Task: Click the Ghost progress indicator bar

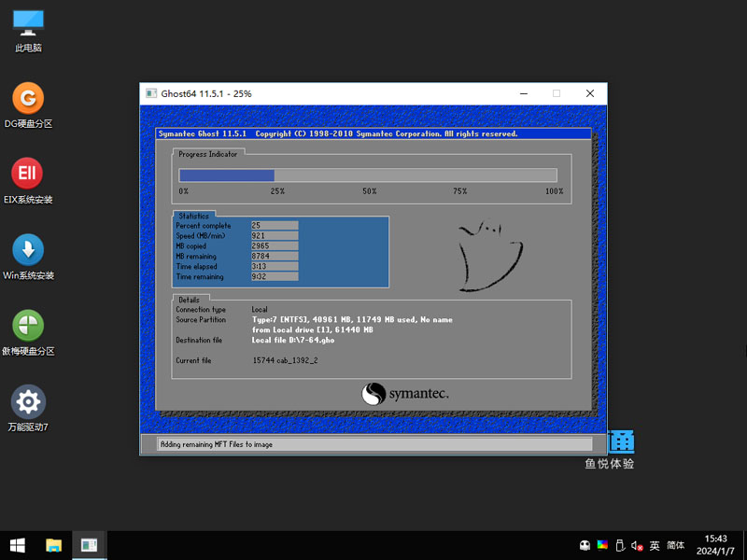Action: (x=368, y=175)
